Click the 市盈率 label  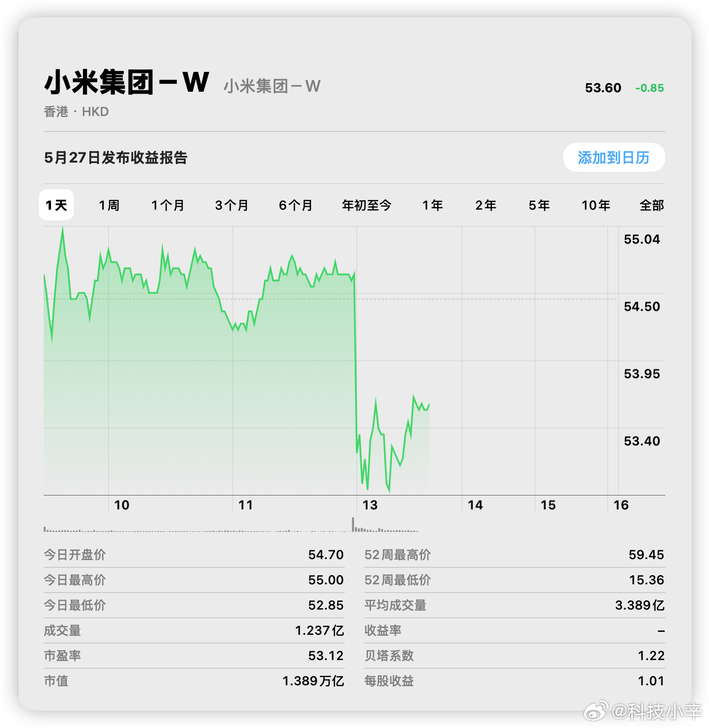click(x=62, y=656)
